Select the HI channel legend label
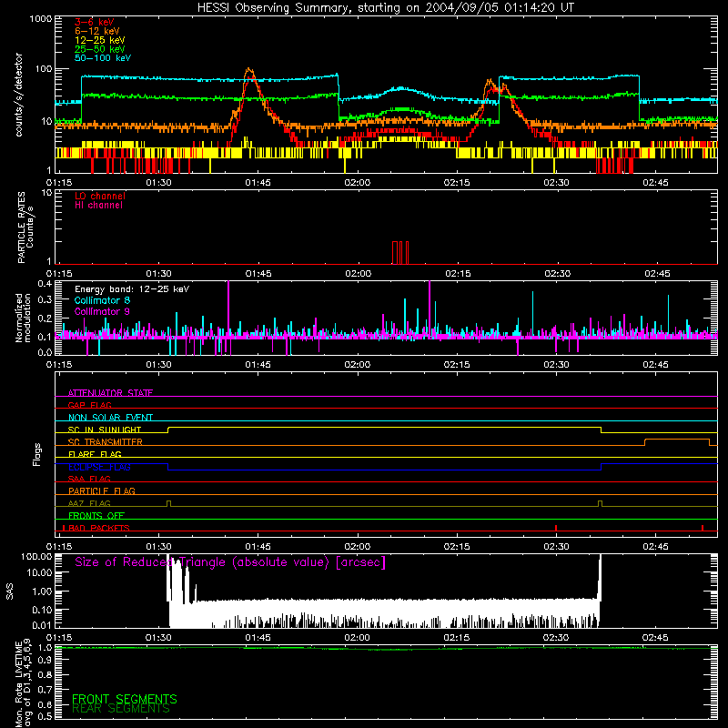The image size is (728, 728). click(x=98, y=206)
